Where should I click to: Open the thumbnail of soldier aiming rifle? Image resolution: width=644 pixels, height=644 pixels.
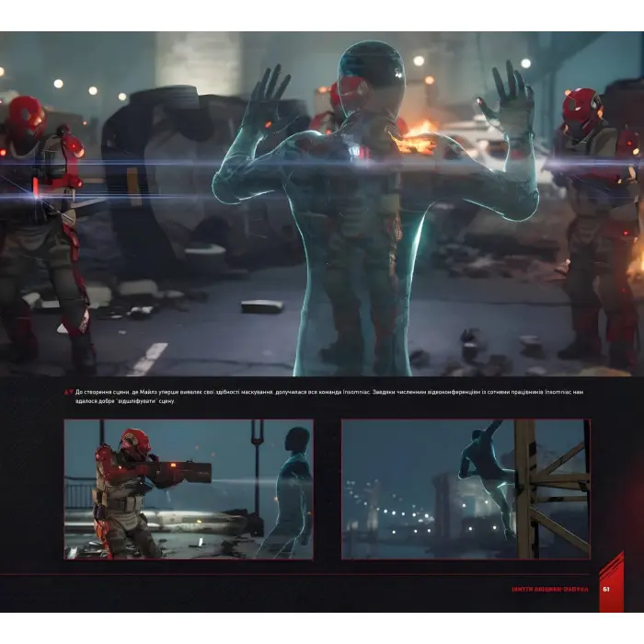[x=188, y=489]
